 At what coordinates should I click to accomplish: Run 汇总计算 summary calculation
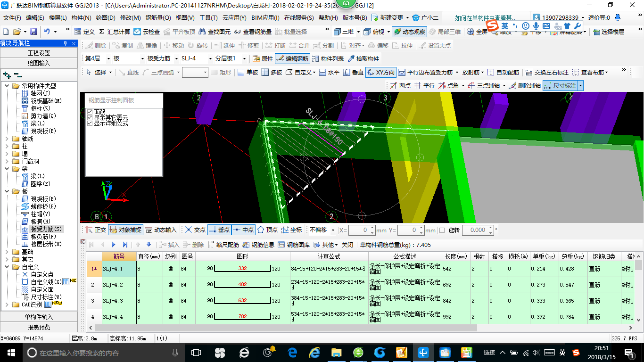pos(115,32)
